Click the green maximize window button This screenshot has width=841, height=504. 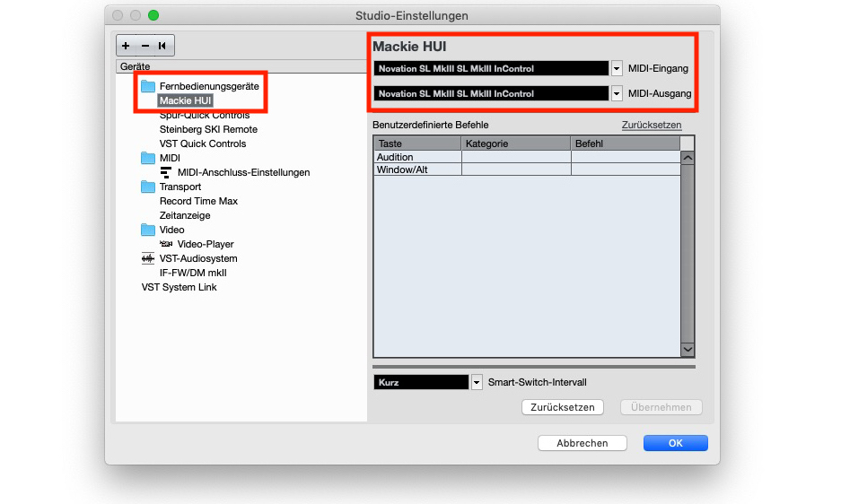tap(153, 15)
